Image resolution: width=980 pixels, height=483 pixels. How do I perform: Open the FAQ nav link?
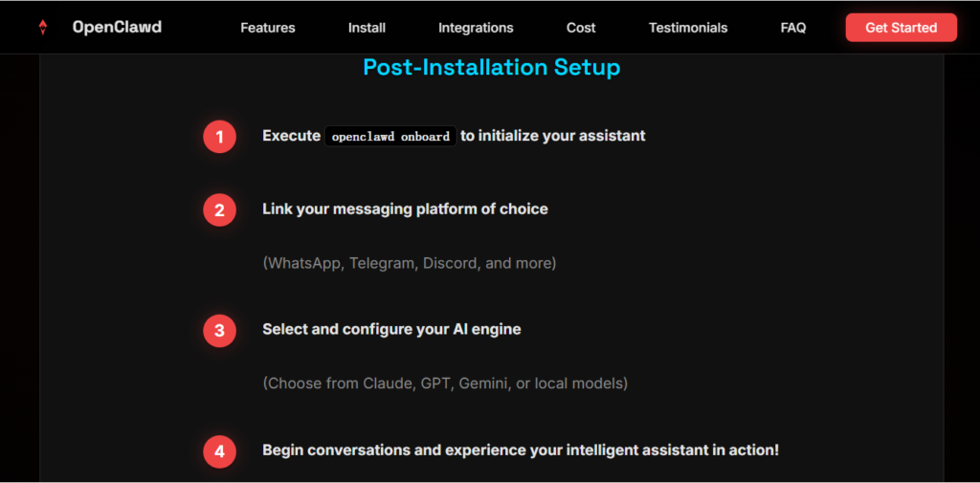click(793, 28)
